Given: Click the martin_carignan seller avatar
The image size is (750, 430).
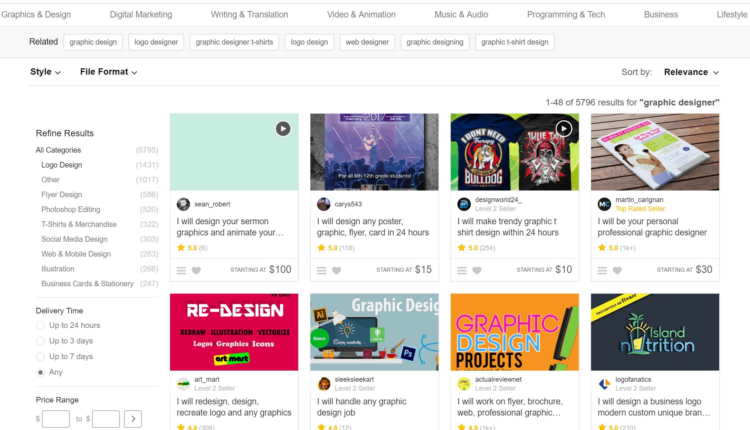Looking at the screenshot, I should click(x=604, y=204).
